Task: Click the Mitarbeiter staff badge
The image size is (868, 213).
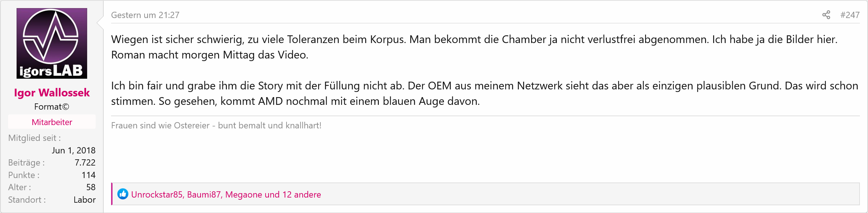Action: coord(52,122)
